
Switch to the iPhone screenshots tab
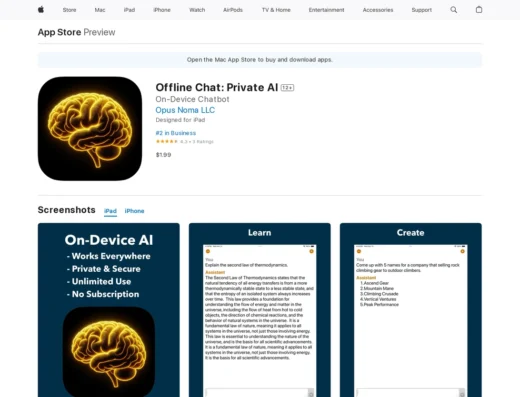point(134,211)
